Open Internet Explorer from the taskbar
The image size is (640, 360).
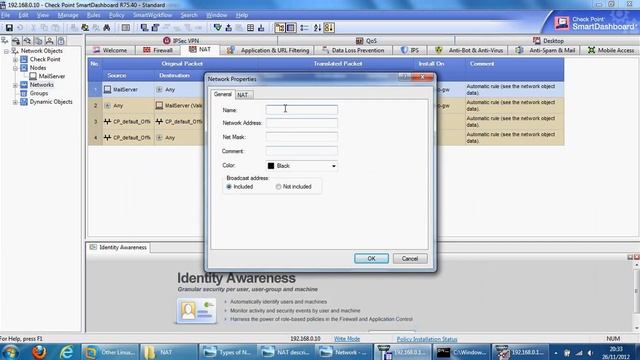(x=67, y=352)
